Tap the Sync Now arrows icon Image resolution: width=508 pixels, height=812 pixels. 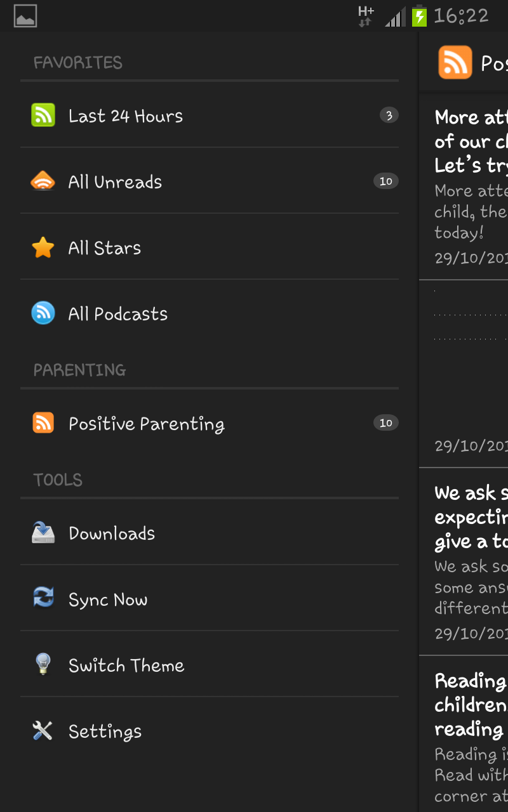click(x=43, y=599)
